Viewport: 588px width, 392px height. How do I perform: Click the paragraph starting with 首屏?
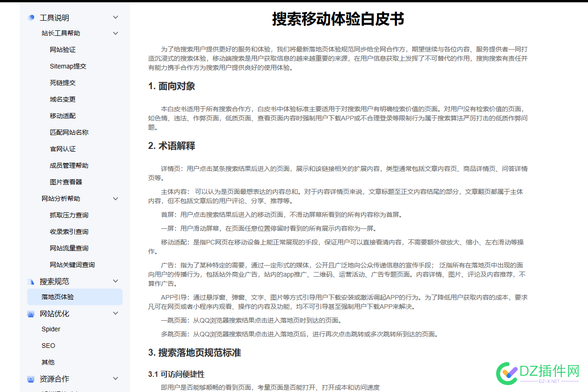pos(282,215)
